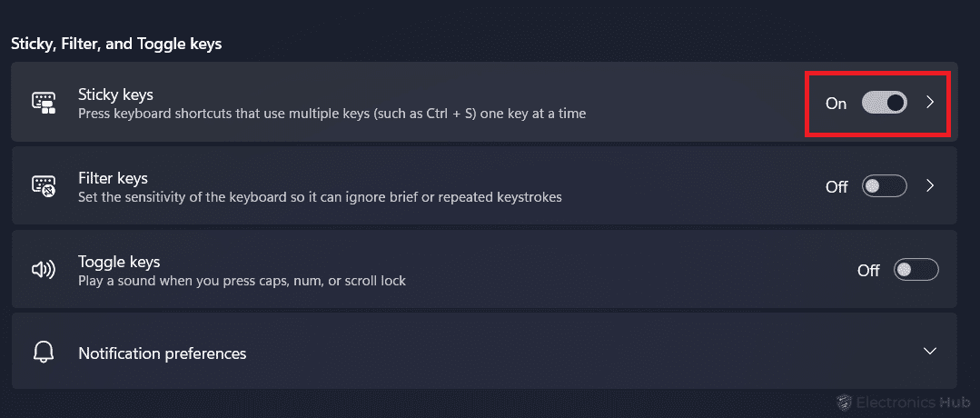Click the On label beside Sticky keys
Screen dimensions: 980x418
click(836, 104)
